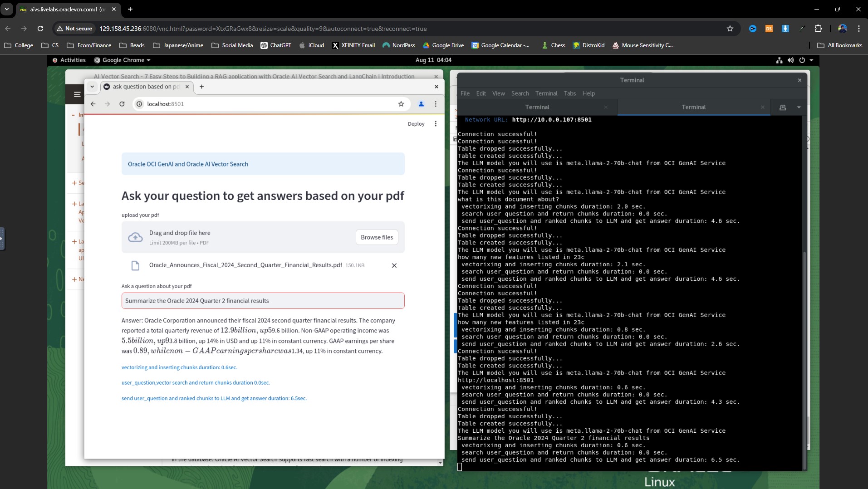Open the Streamlit app three-dot menu
The image size is (868, 489).
[436, 124]
